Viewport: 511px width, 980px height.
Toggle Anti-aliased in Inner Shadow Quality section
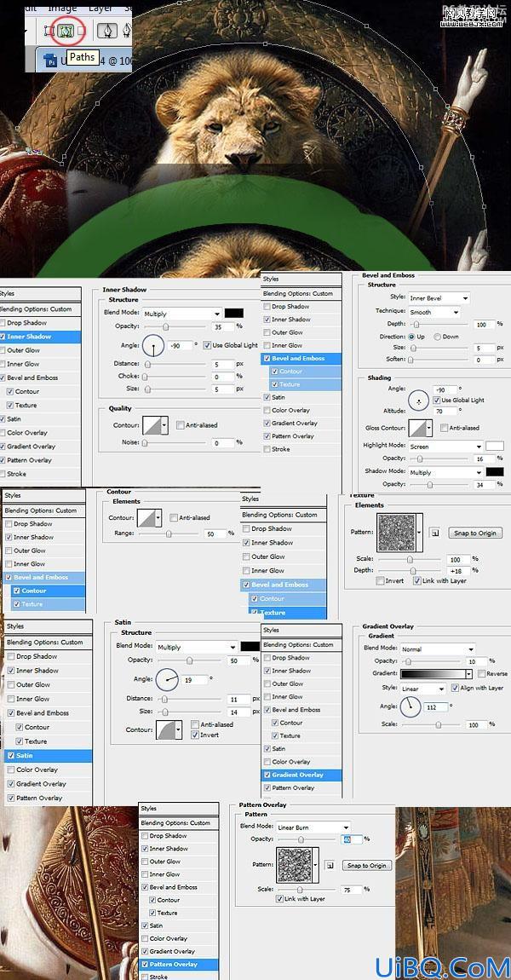180,425
